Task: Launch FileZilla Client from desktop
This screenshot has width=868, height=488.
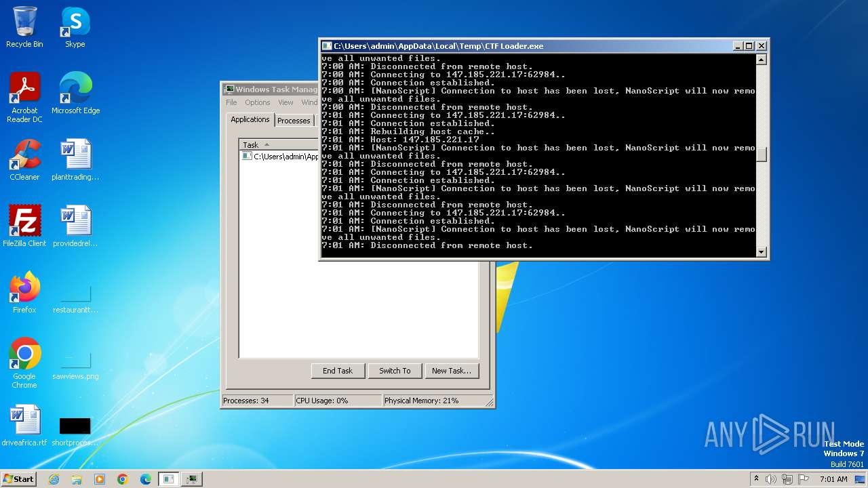Action: coord(24,226)
